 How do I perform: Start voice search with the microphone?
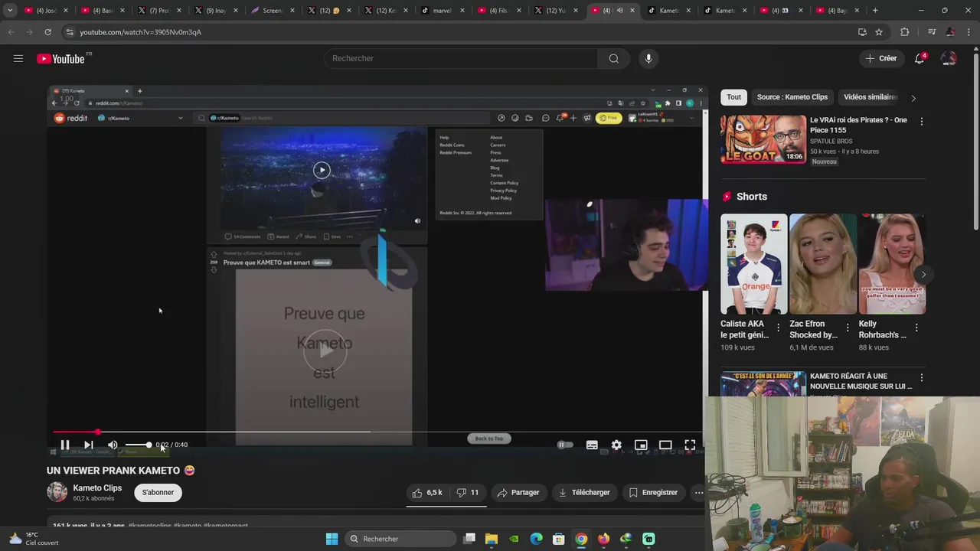pos(648,59)
